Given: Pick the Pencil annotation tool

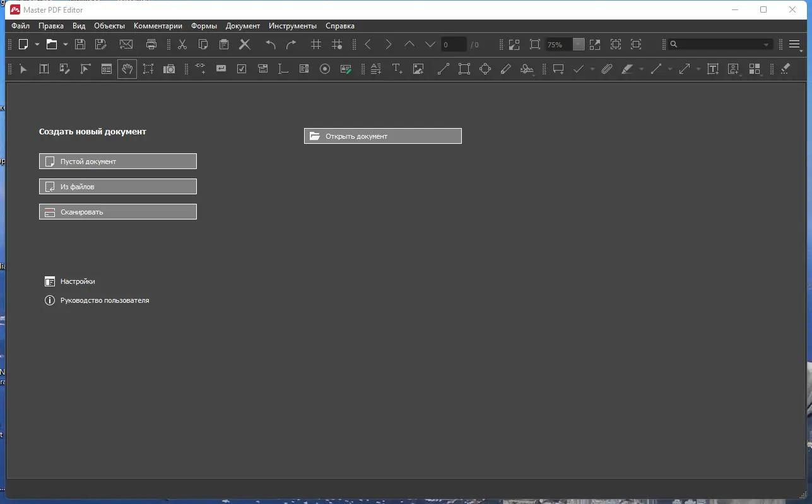Looking at the screenshot, I should tap(505, 69).
